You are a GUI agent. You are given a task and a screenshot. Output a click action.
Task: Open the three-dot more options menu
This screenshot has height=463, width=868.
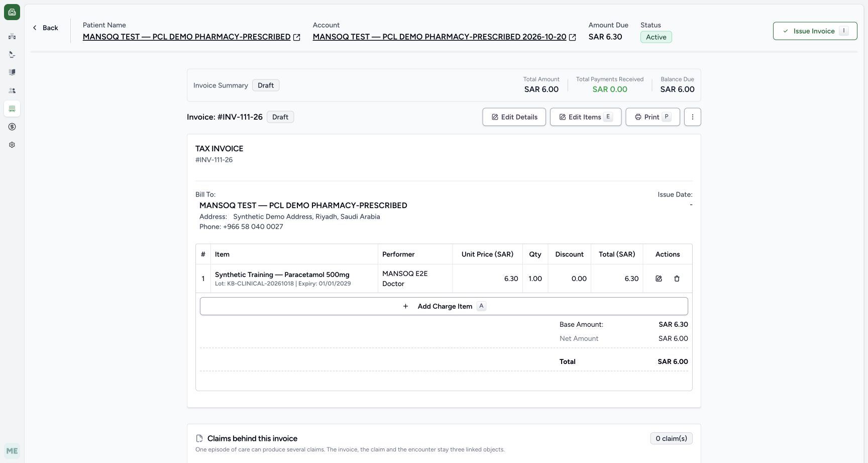692,117
